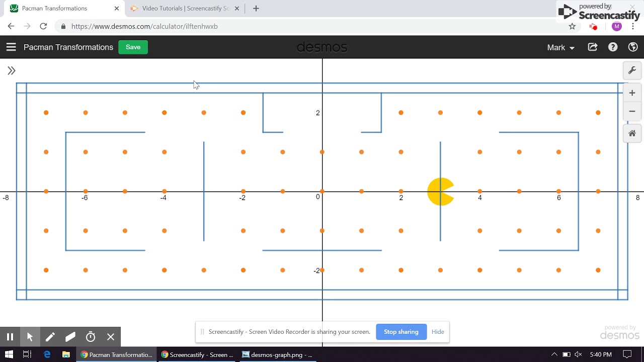Open the Help question mark icon
Viewport: 644px width, 362px height.
(x=613, y=47)
